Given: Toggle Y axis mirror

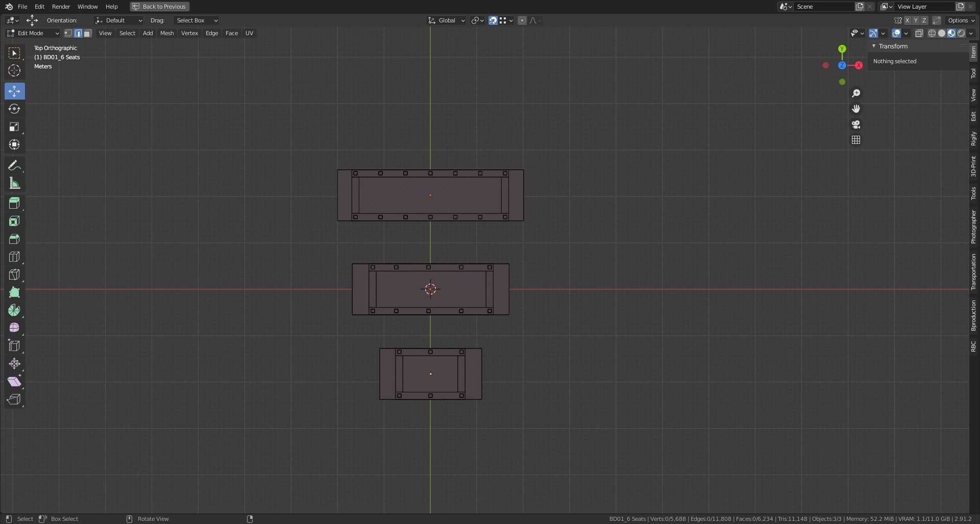Looking at the screenshot, I should (916, 20).
